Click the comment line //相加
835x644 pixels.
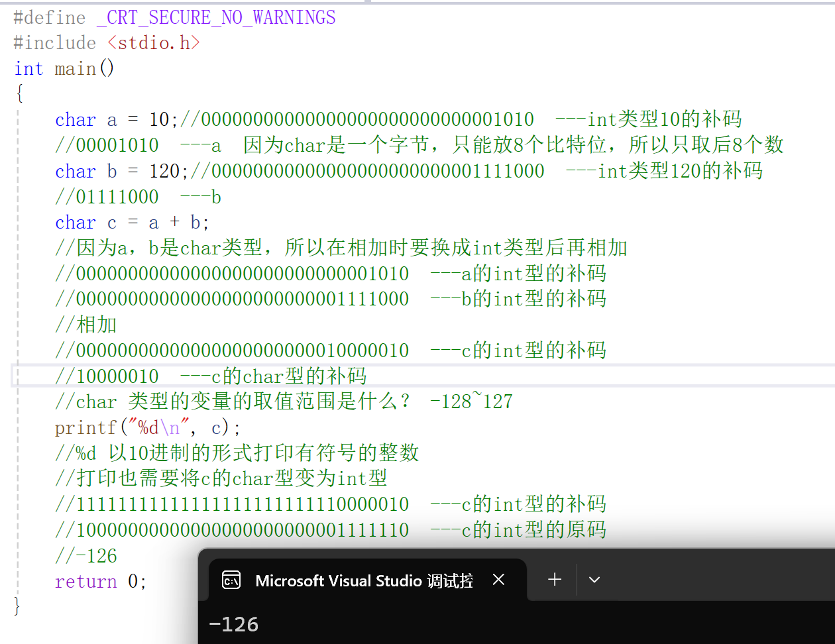(x=86, y=325)
